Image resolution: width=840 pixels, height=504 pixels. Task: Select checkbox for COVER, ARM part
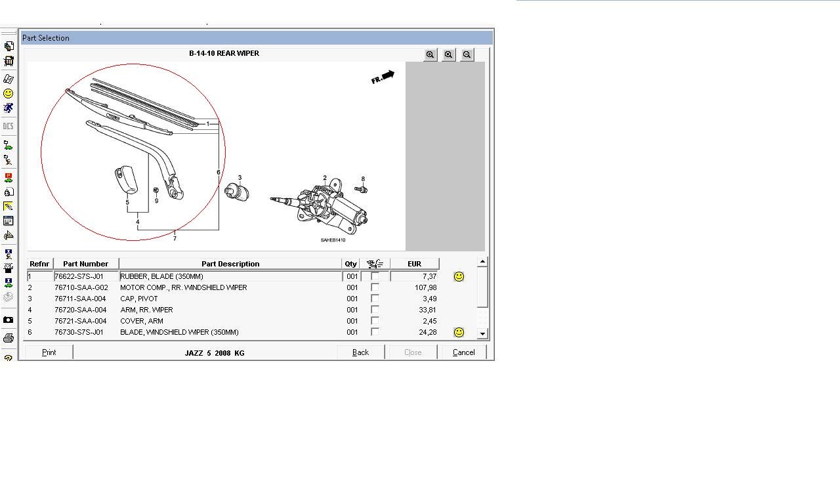(x=375, y=321)
